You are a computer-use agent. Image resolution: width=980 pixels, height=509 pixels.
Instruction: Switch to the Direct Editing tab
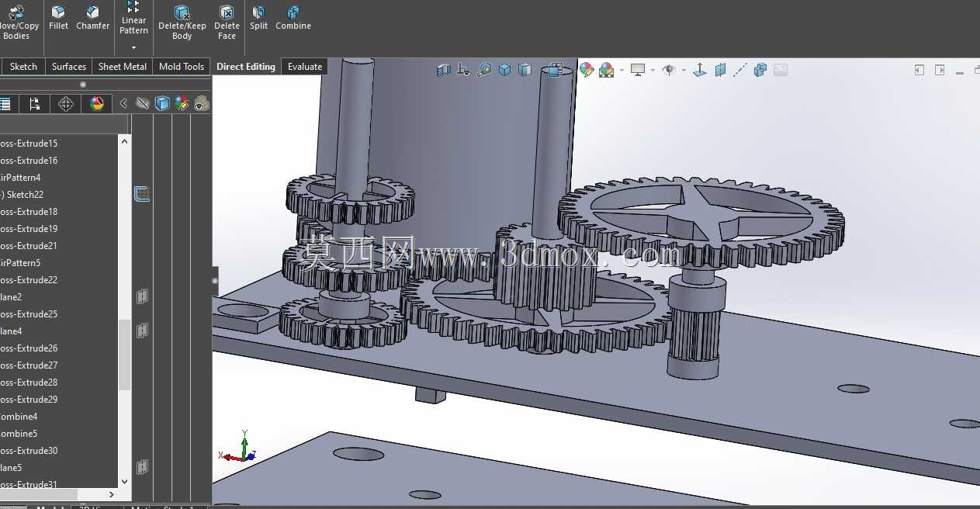click(246, 67)
